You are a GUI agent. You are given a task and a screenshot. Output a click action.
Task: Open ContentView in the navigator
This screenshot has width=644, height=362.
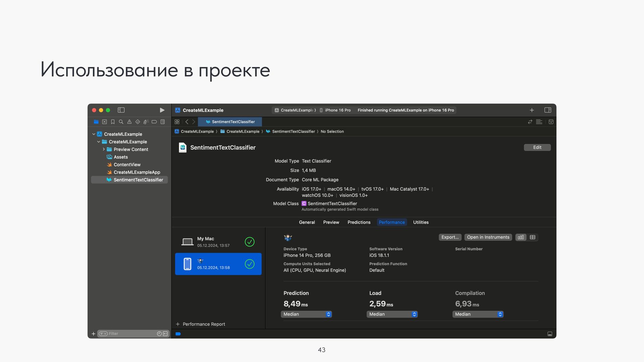click(127, 165)
